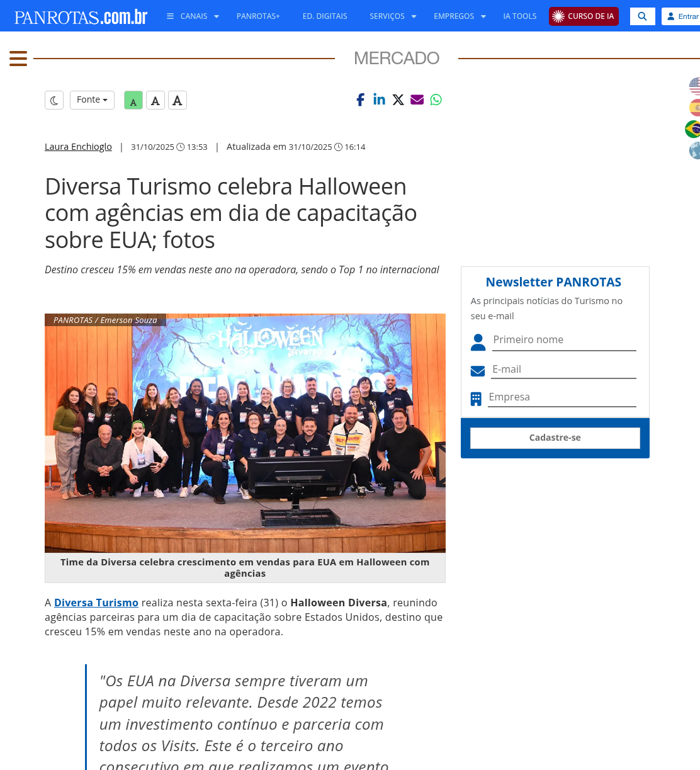Toggle dark mode moon icon
The image size is (700, 770).
pyautogui.click(x=54, y=100)
